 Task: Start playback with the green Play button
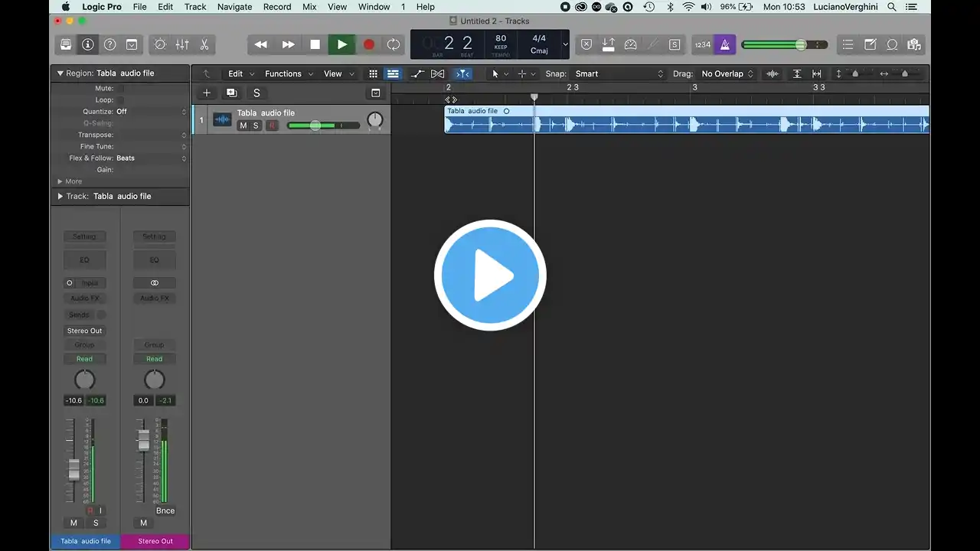tap(341, 44)
